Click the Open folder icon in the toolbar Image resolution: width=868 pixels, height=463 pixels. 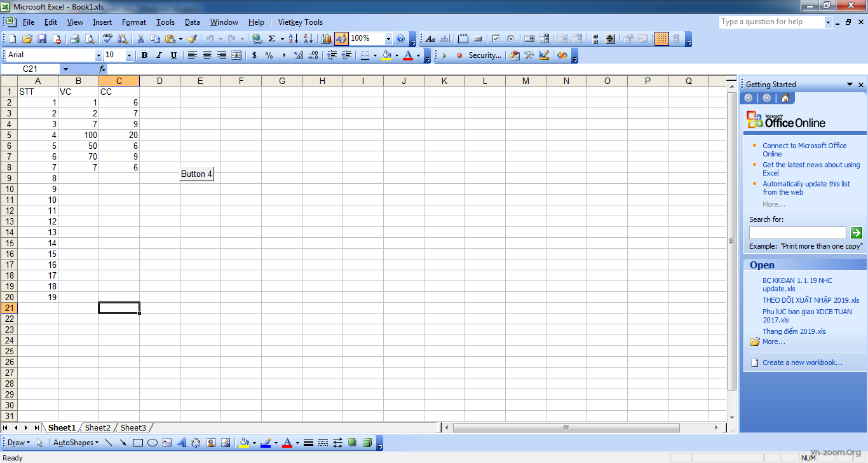coord(27,39)
